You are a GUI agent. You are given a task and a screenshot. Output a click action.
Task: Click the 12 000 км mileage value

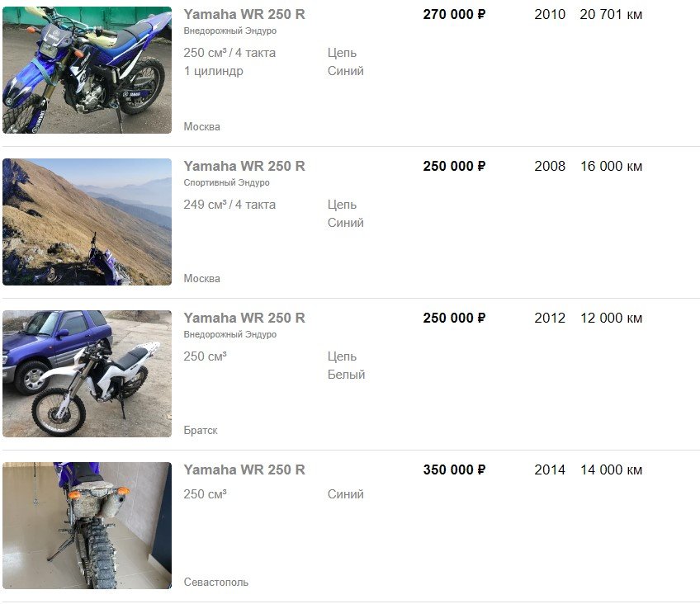611,318
